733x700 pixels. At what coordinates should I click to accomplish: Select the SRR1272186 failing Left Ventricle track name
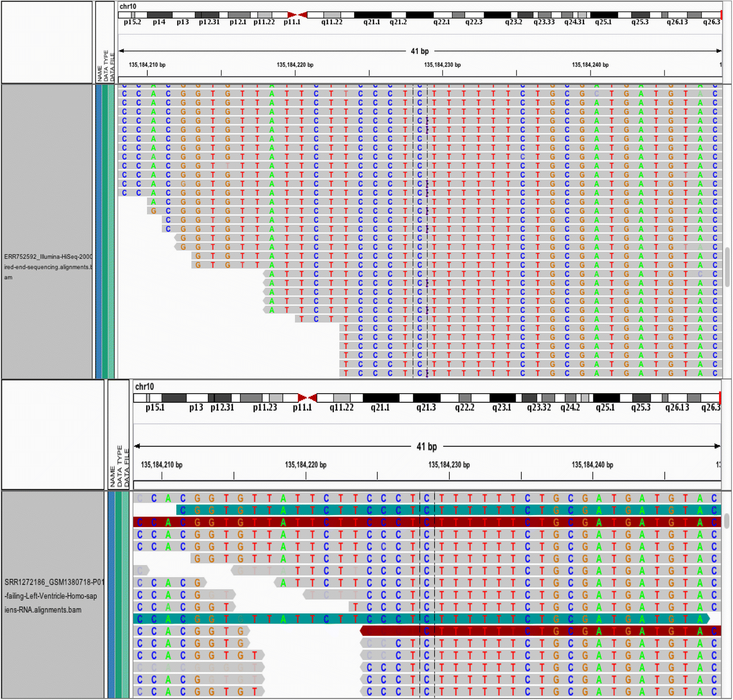pyautogui.click(x=54, y=596)
